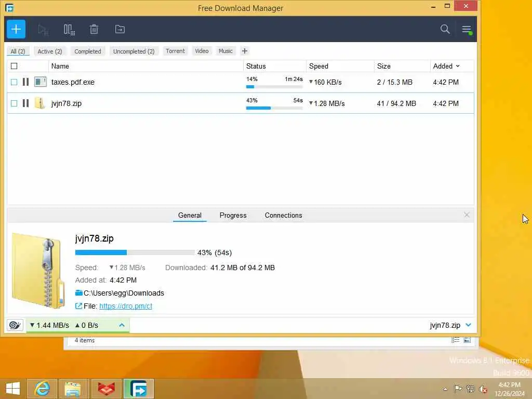
Task: Check the taxes.pdf.exe row checkbox
Action: click(x=14, y=82)
